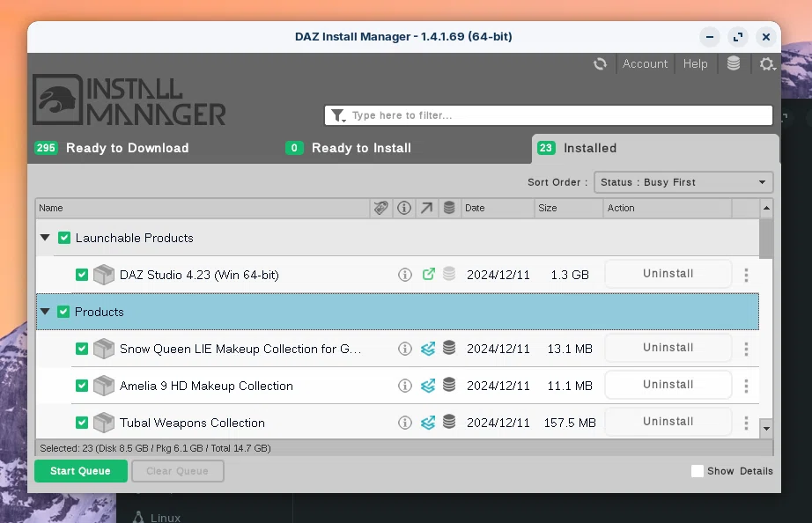Open more options for DAZ Studio 4.23

[746, 275]
